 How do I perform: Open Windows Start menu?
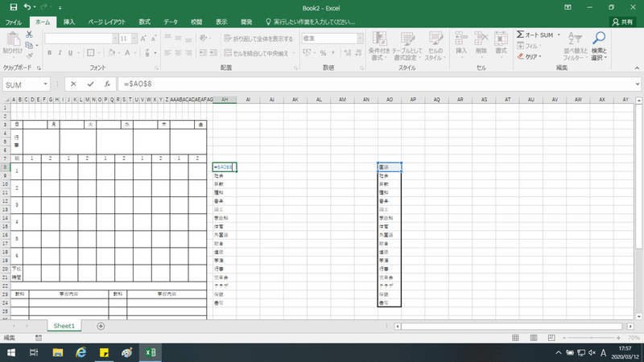pos(11,352)
